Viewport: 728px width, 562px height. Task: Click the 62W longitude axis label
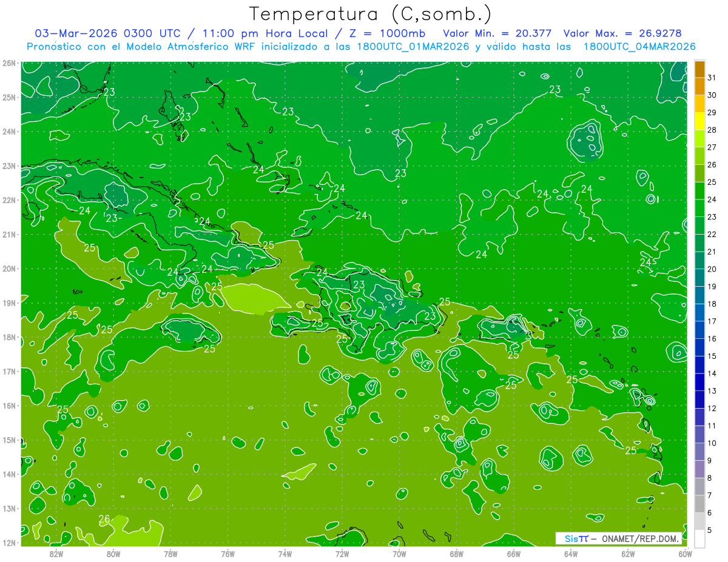coord(629,554)
